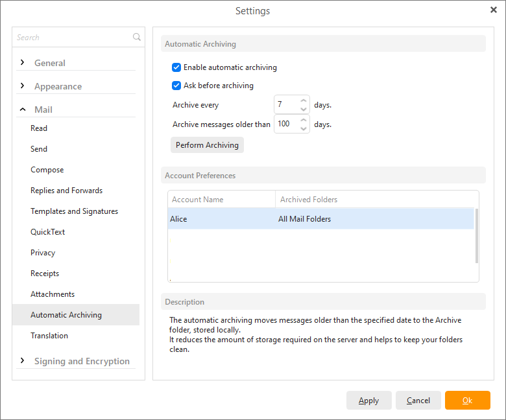Close the Settings dialog with X
Screen dimensions: 506x420
pyautogui.click(x=493, y=10)
